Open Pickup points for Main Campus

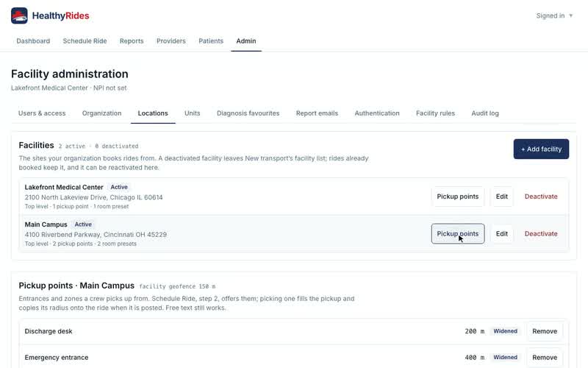(457, 233)
